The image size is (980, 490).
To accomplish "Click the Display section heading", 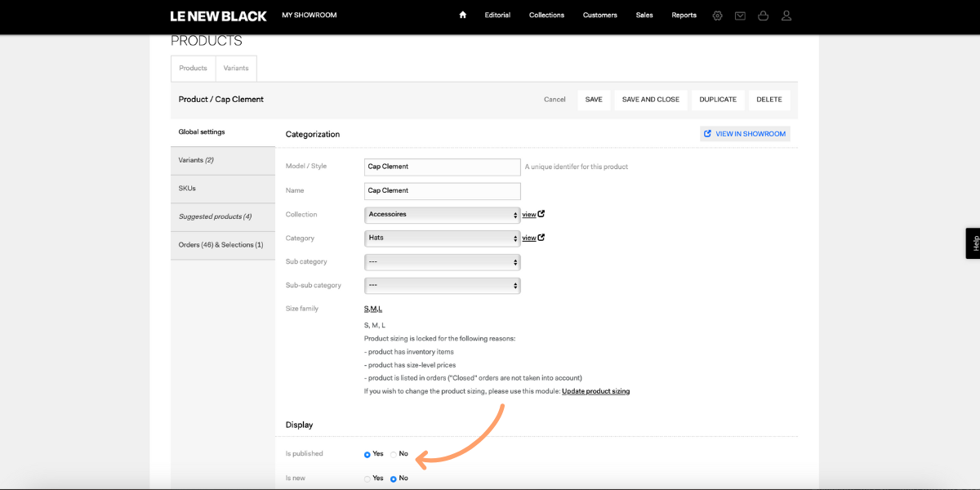I will (x=299, y=425).
